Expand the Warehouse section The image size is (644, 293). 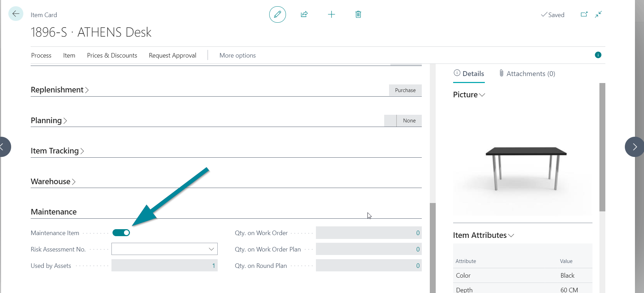53,181
